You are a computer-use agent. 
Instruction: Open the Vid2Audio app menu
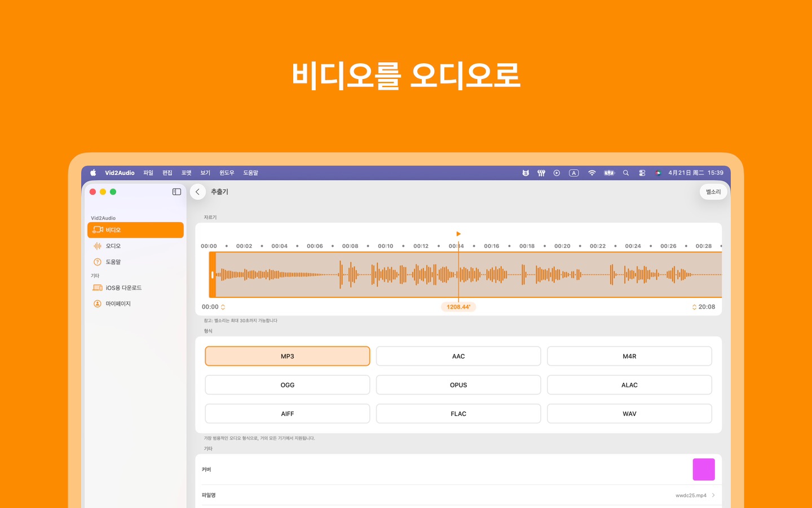(120, 173)
